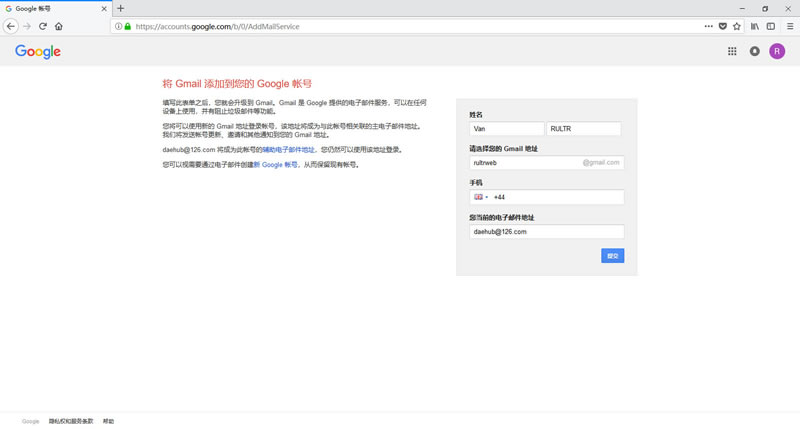The image size is (800, 429).
Task: Click the 您当前的电子邮件地址 label
Action: coord(502,217)
